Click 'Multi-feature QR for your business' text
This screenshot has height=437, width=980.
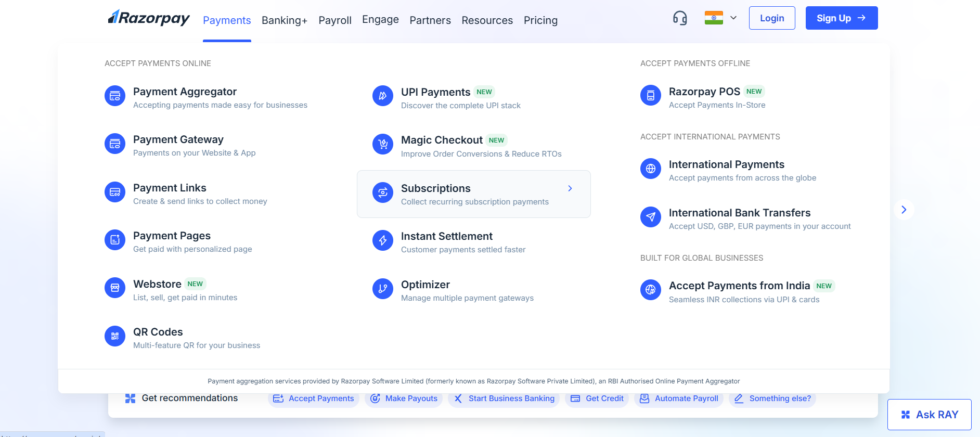197,345
